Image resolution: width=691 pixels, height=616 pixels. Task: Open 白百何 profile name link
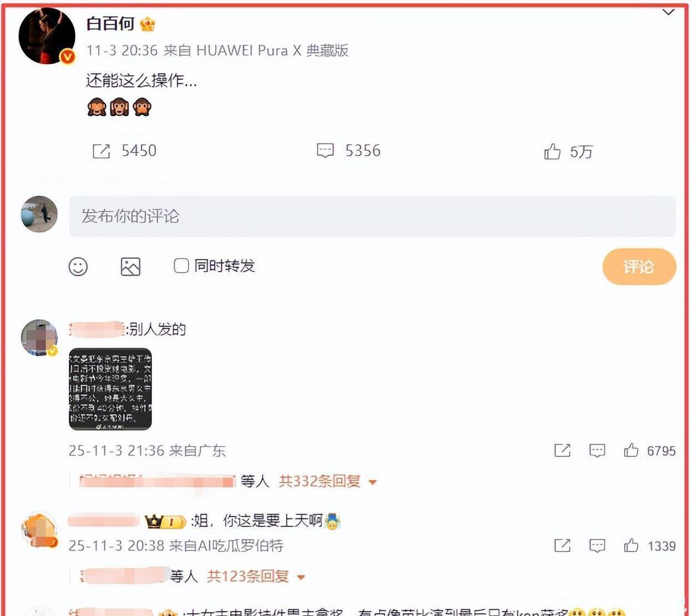click(111, 23)
